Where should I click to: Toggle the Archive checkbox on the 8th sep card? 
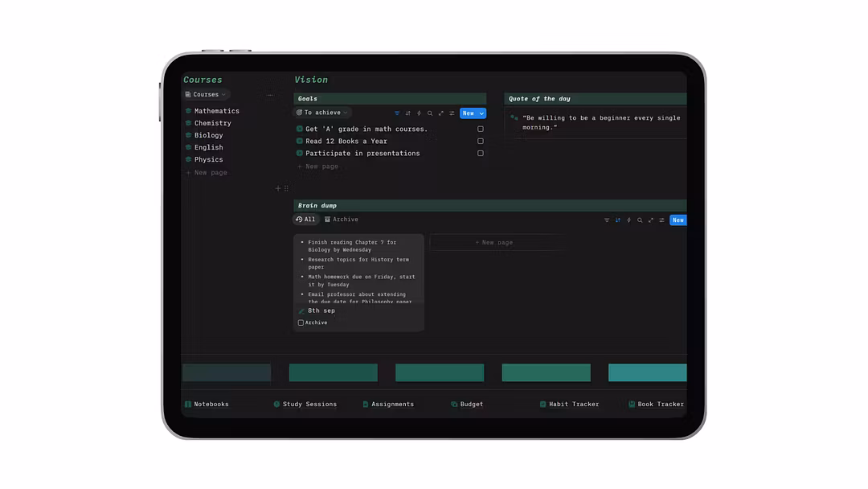tap(301, 323)
